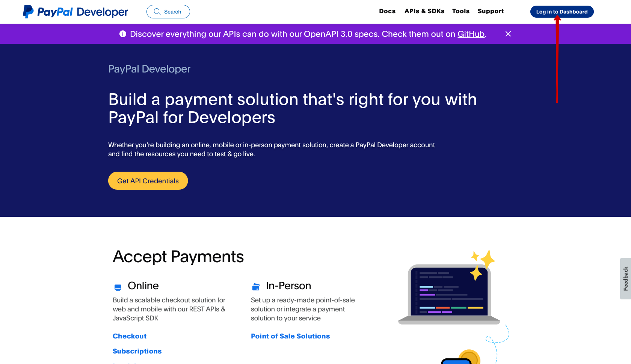
Task: Follow the GitHub link in banner
Action: tap(471, 34)
